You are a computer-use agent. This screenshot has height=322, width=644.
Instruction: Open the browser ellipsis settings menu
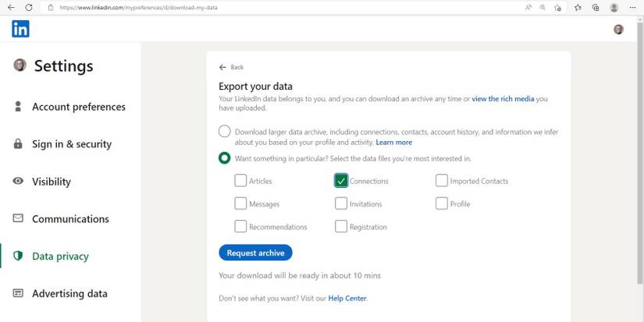point(632,7)
